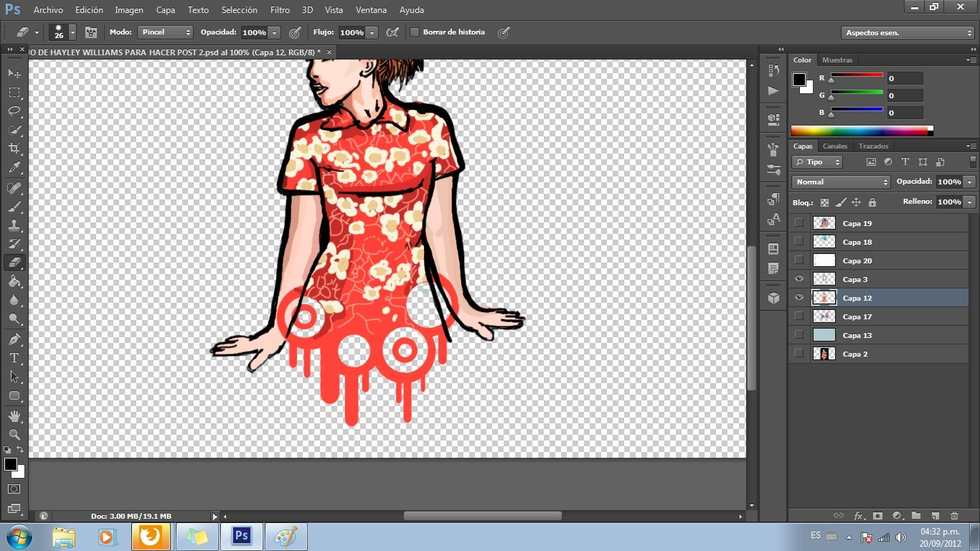Screen dimensions: 980x551
Task: Open the layer Opacidad dropdown arrow
Action: (x=970, y=182)
